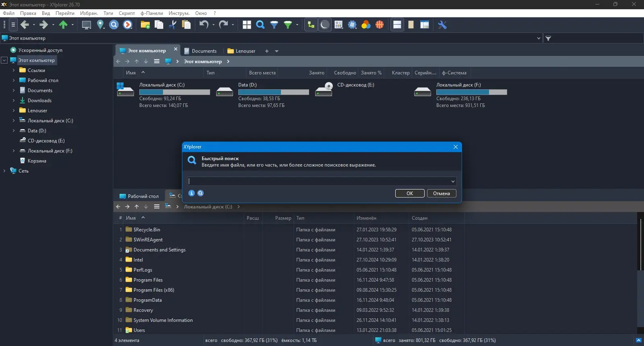Open the tab list dropdown arrow
The image size is (644, 346).
coord(277,51)
